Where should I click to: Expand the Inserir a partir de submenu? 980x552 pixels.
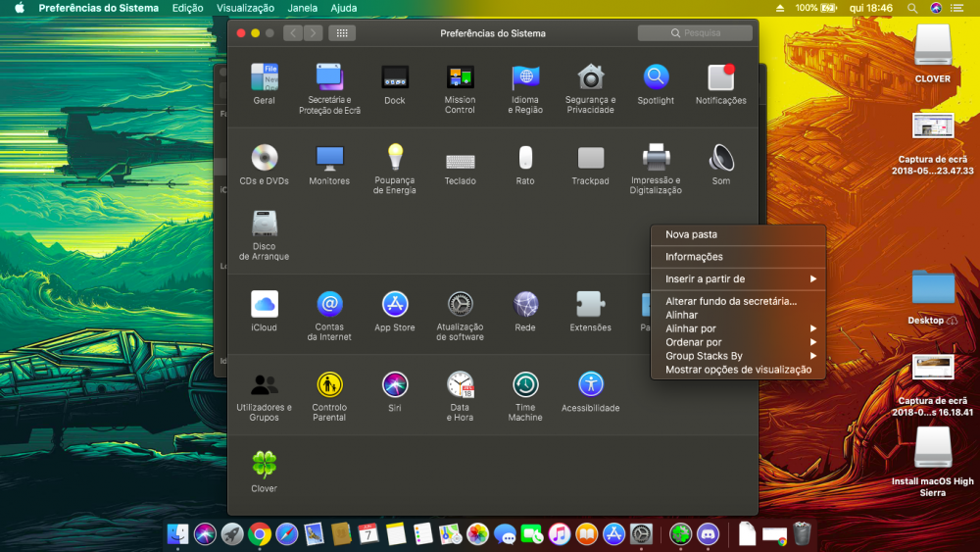coord(738,278)
